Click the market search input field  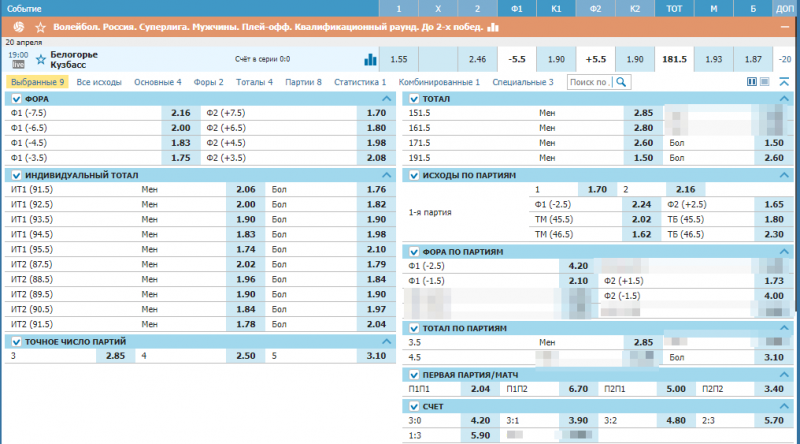pyautogui.click(x=588, y=82)
